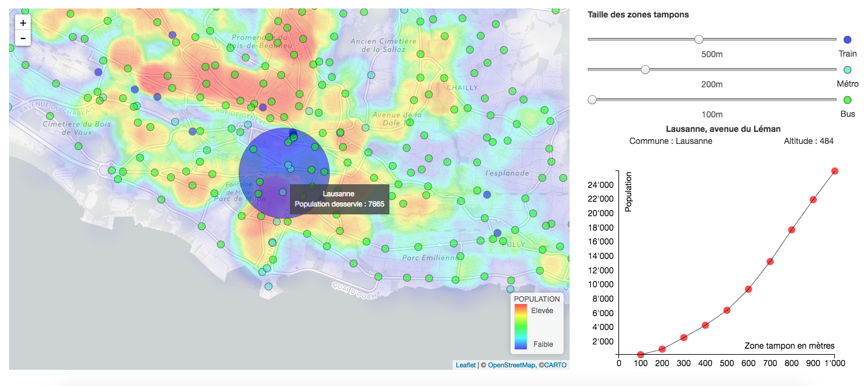868x386 pixels.
Task: Click the Métro buffer slider handle at 200m
Action: pyautogui.click(x=645, y=70)
